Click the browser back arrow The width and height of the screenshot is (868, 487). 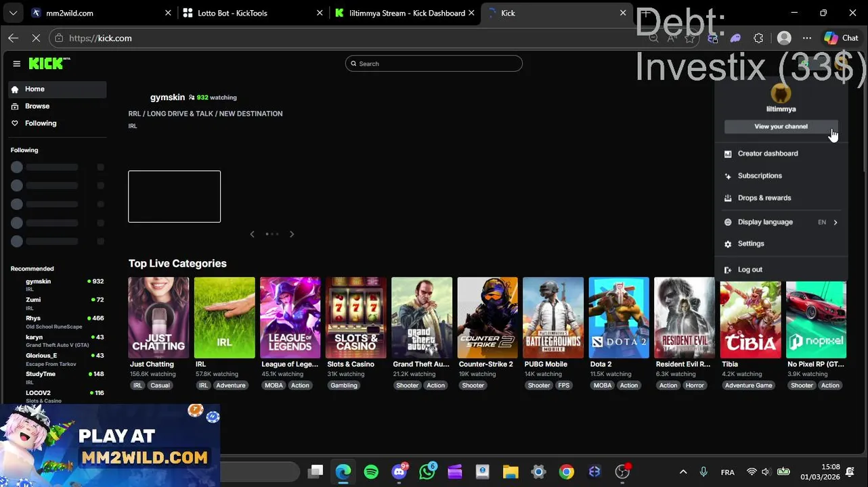click(x=13, y=38)
